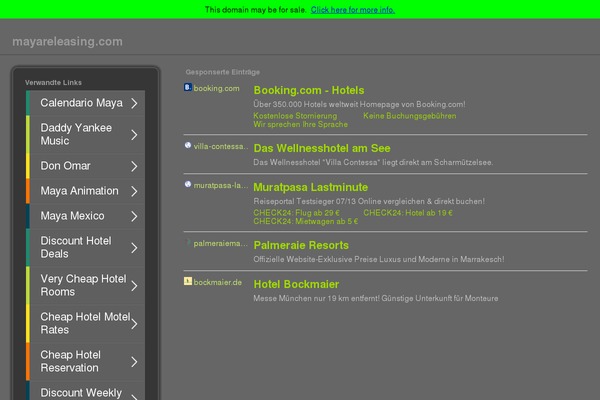Open the Hotel Bockmaier ad title
600x400 pixels.
[x=296, y=284]
